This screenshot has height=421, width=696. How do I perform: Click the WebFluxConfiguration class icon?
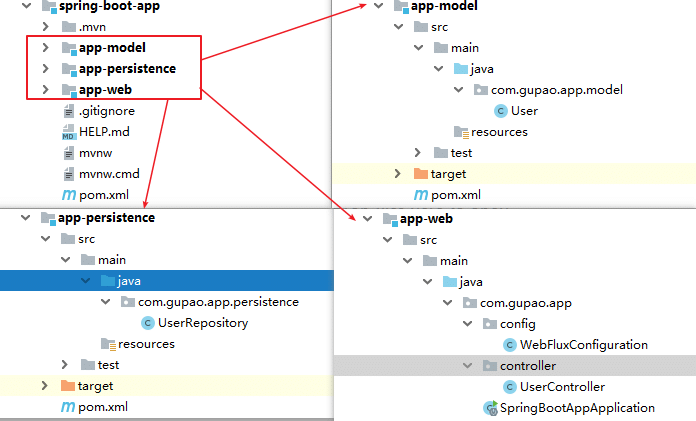509,344
